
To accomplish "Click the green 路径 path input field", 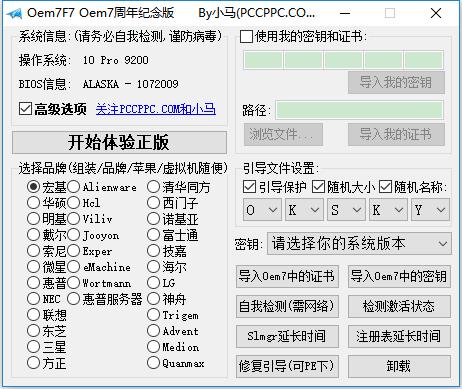I will click(x=360, y=110).
